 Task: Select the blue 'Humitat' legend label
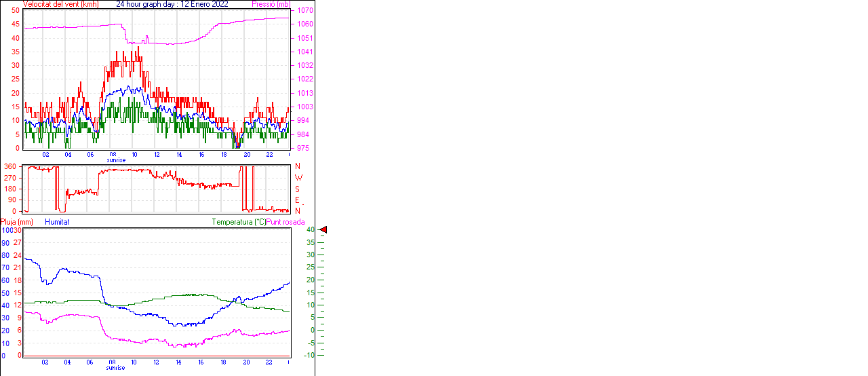coord(57,222)
